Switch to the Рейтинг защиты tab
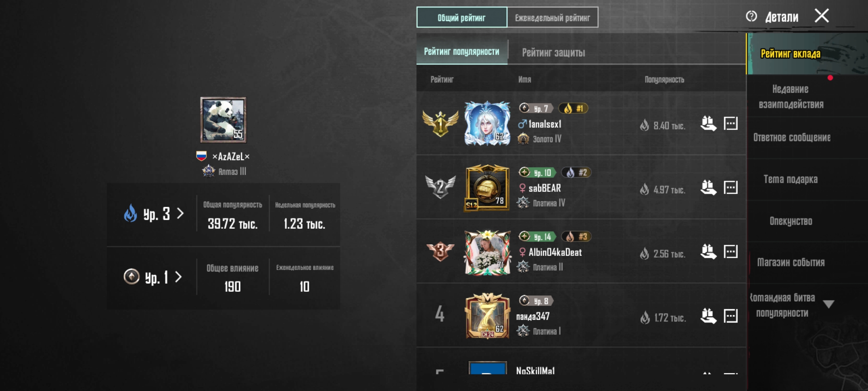The image size is (868, 391). pyautogui.click(x=553, y=52)
